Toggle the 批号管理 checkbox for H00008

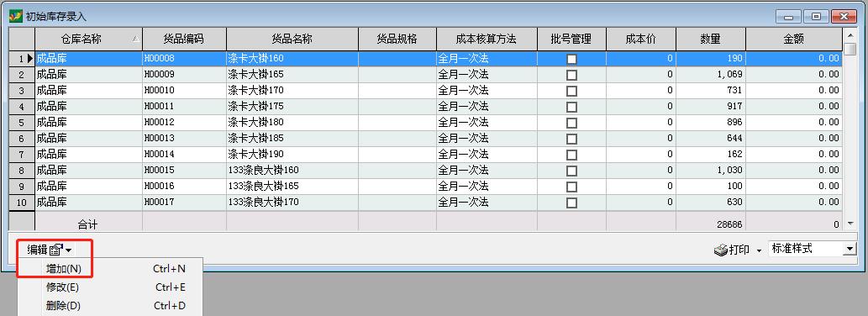tap(572, 59)
